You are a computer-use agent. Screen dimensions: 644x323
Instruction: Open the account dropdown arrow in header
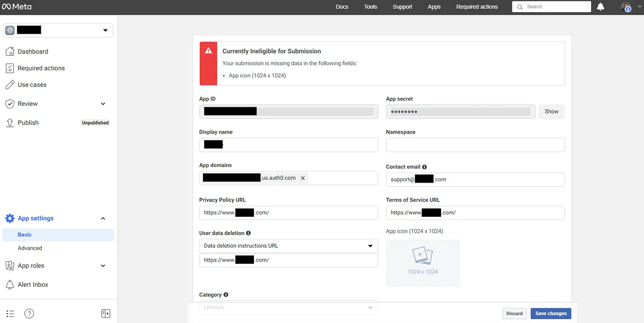639,7
